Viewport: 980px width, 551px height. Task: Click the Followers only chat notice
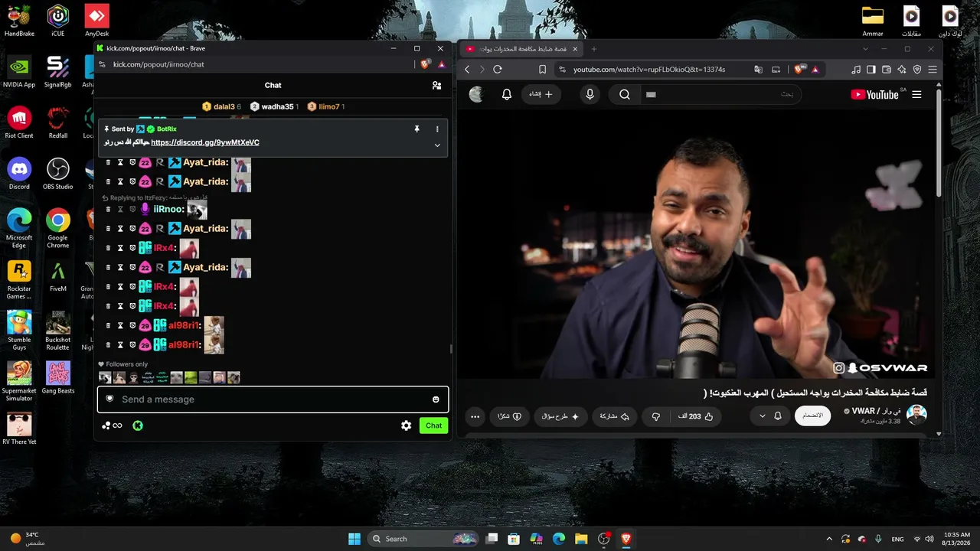click(x=123, y=364)
